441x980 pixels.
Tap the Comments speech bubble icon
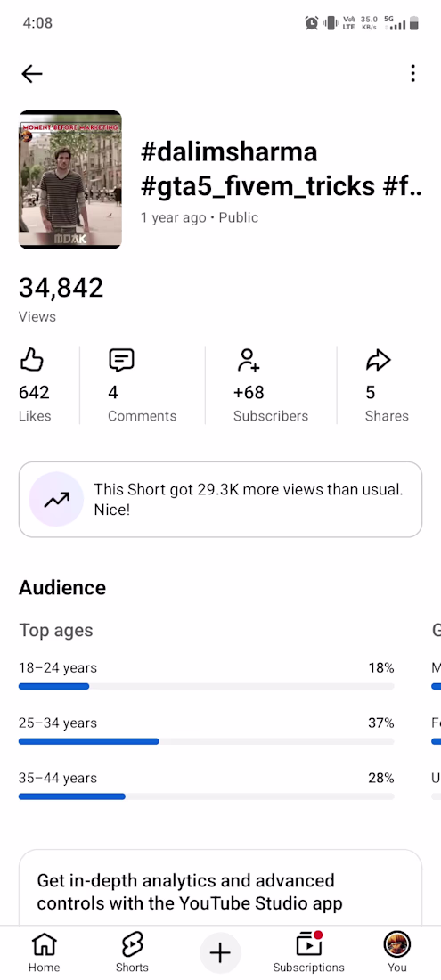(x=121, y=361)
